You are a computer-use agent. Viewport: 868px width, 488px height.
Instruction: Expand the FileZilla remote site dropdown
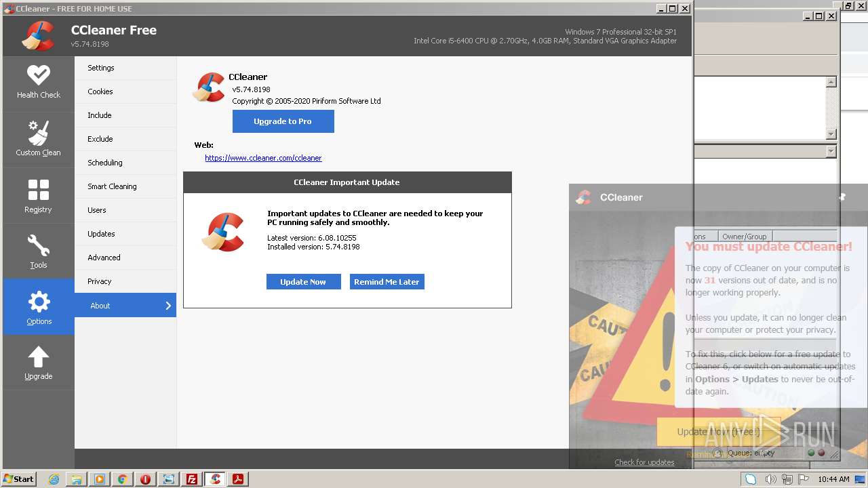click(831, 152)
